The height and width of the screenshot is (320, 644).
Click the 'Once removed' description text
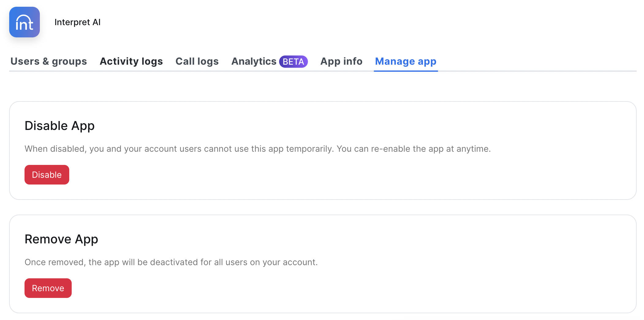(x=171, y=262)
